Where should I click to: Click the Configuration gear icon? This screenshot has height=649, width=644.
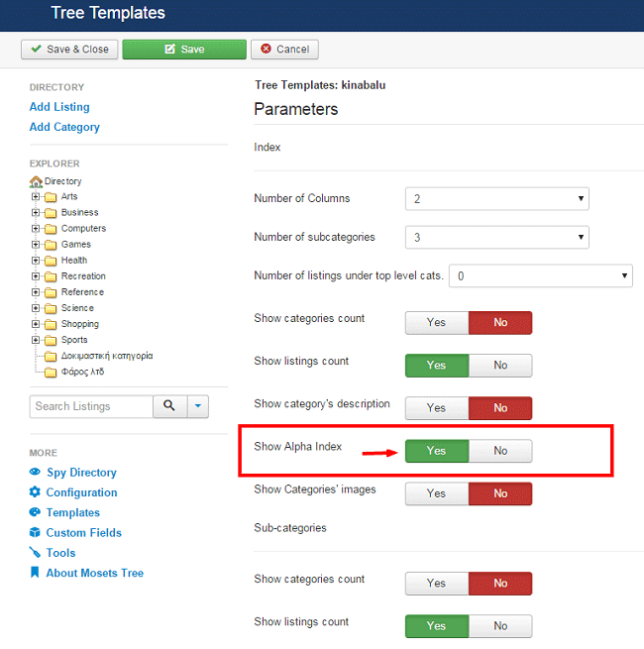pyautogui.click(x=35, y=491)
